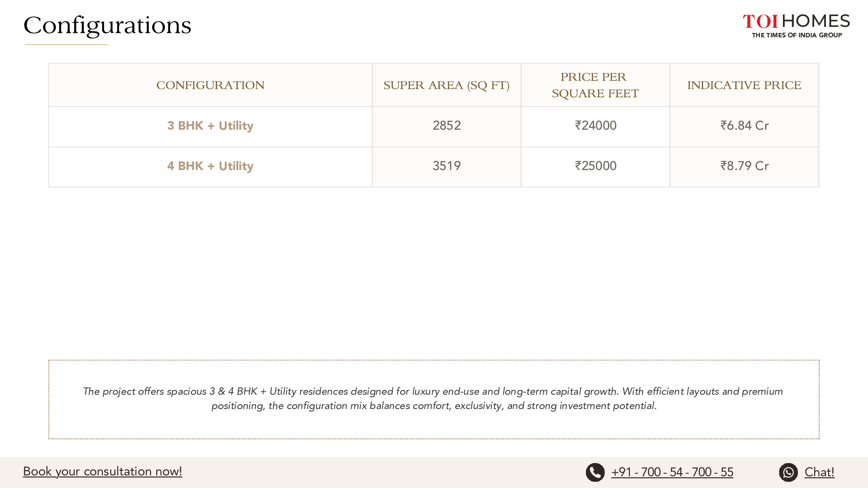The image size is (868, 488).
Task: Select the SUPER AREA (SQ FT) header
Action: tap(446, 85)
